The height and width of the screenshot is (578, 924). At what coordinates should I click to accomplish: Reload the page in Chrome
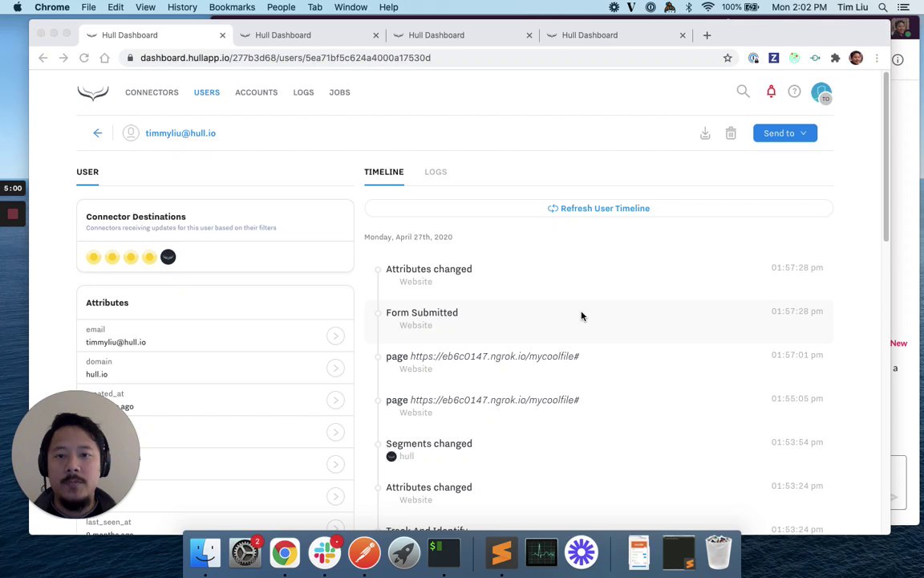point(83,58)
